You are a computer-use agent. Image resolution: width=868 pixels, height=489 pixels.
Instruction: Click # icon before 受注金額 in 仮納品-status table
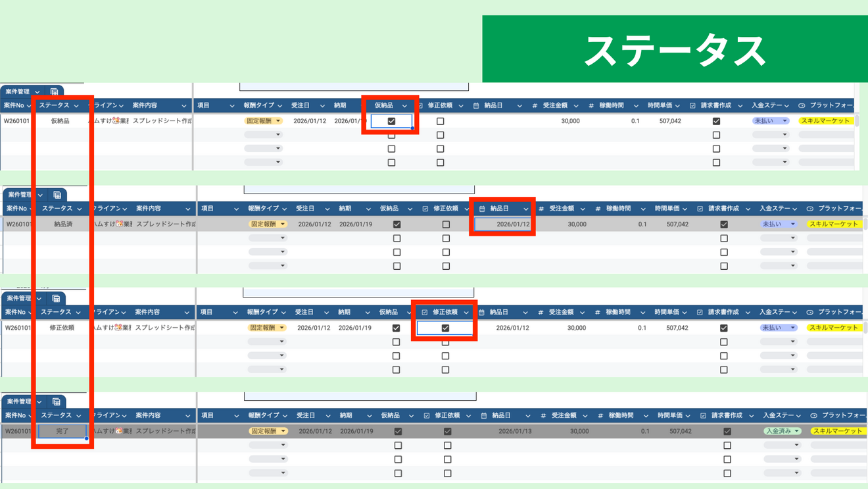pos(535,106)
